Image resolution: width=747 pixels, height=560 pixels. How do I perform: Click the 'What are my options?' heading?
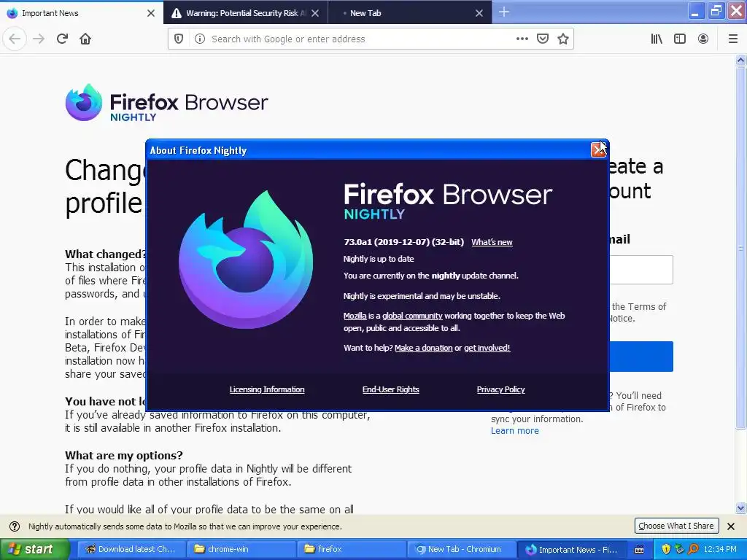coord(124,455)
